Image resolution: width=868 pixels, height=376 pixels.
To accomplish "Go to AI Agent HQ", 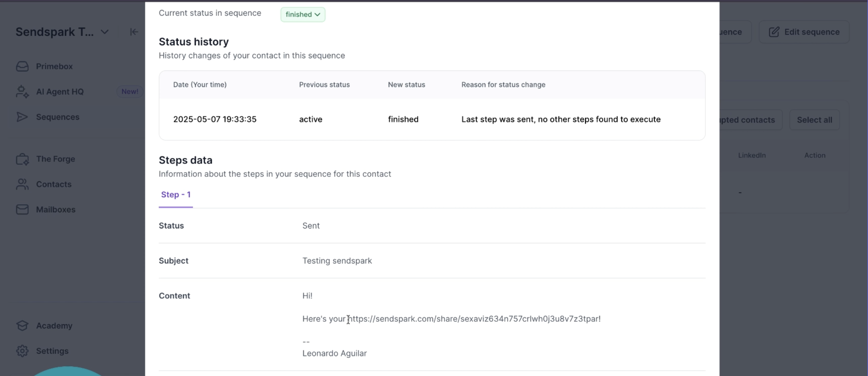I will (60, 92).
